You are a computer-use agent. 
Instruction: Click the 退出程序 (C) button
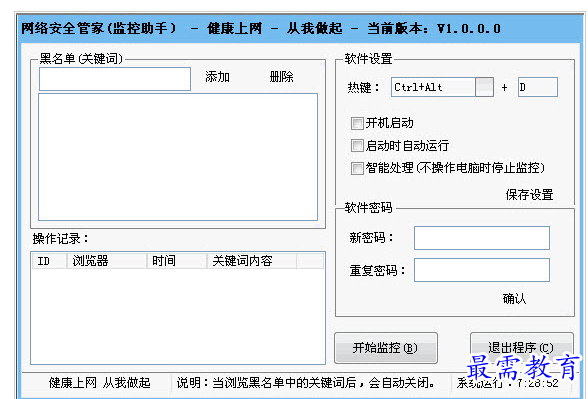522,347
